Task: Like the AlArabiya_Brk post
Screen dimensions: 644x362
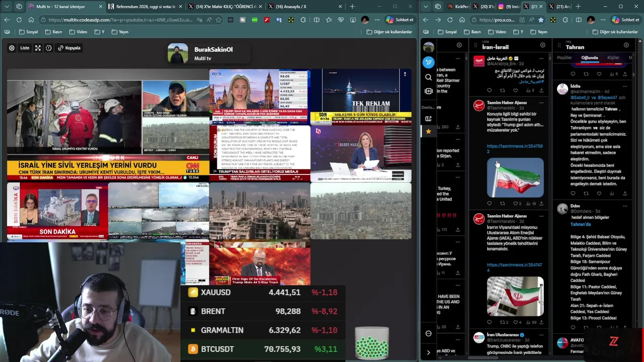Action: click(x=516, y=90)
